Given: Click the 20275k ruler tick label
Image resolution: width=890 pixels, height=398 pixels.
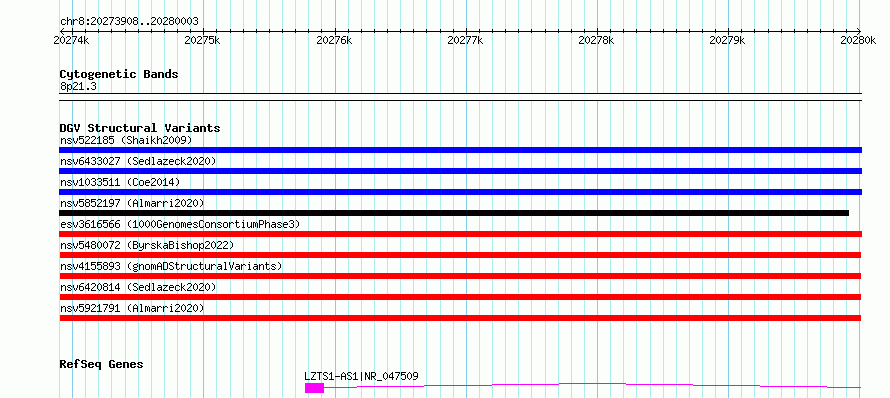Looking at the screenshot, I should [203, 40].
